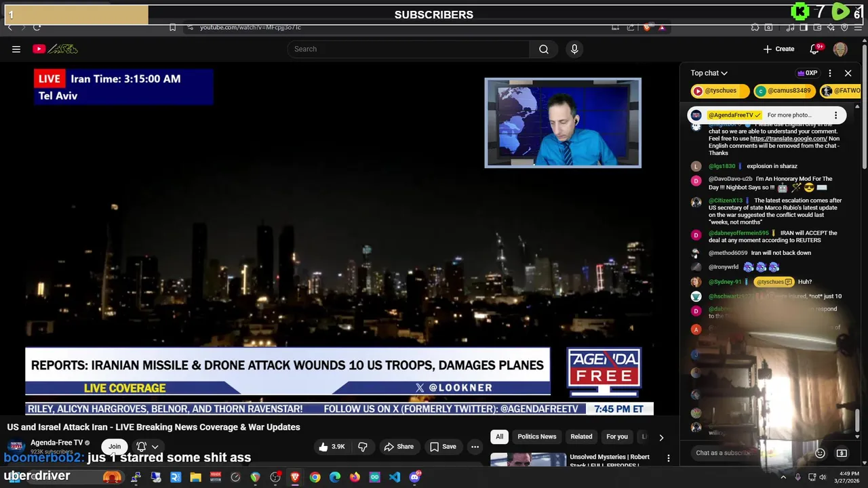
Task: Open Firefox from the taskbar
Action: tap(355, 477)
